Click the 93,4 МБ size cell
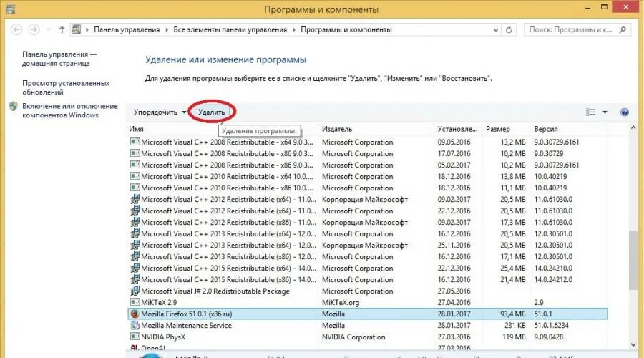The height and width of the screenshot is (358, 644). [512, 314]
